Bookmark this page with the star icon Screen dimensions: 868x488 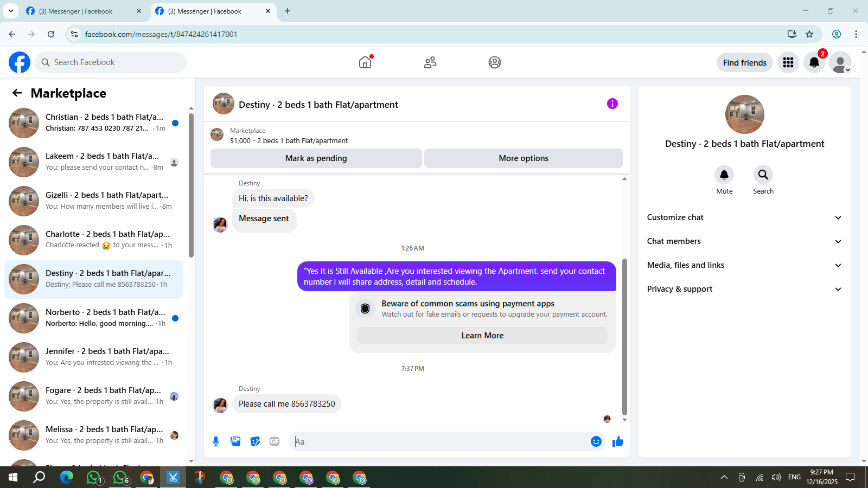(x=809, y=34)
